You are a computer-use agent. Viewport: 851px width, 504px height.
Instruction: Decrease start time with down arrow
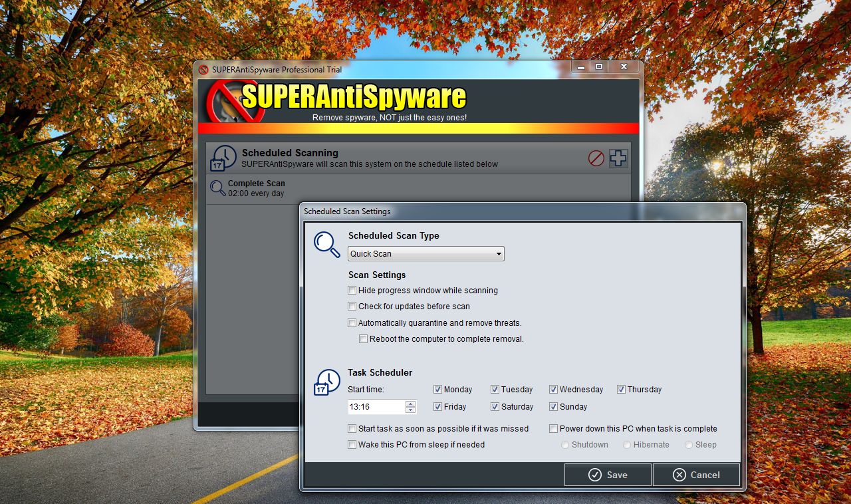tap(410, 410)
